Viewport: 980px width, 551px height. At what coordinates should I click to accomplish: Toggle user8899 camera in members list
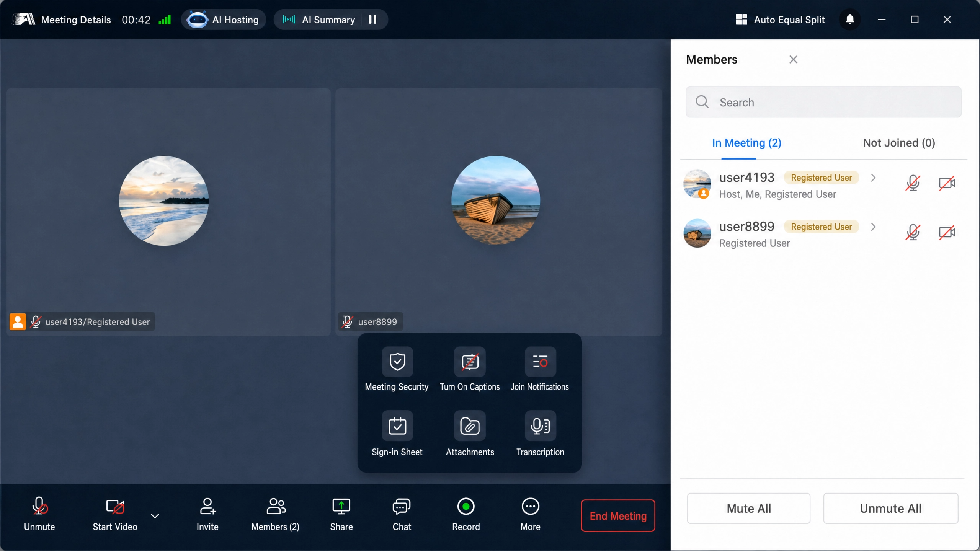pos(947,232)
